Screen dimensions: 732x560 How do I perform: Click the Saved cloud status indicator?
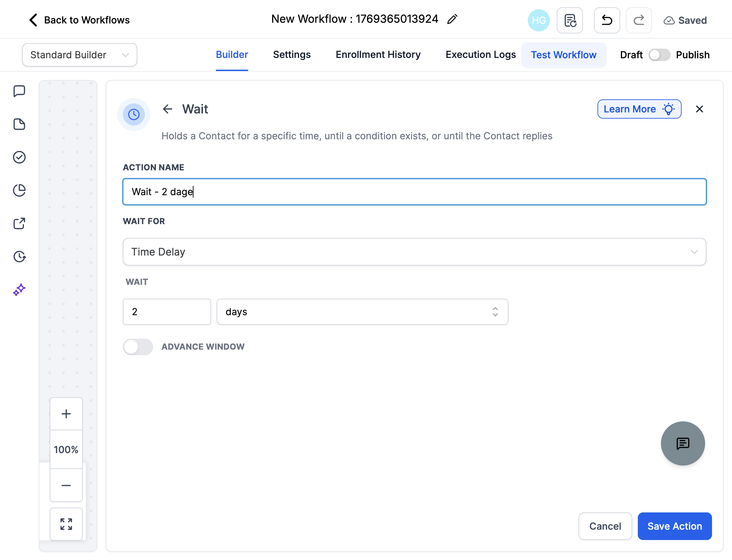tap(685, 20)
